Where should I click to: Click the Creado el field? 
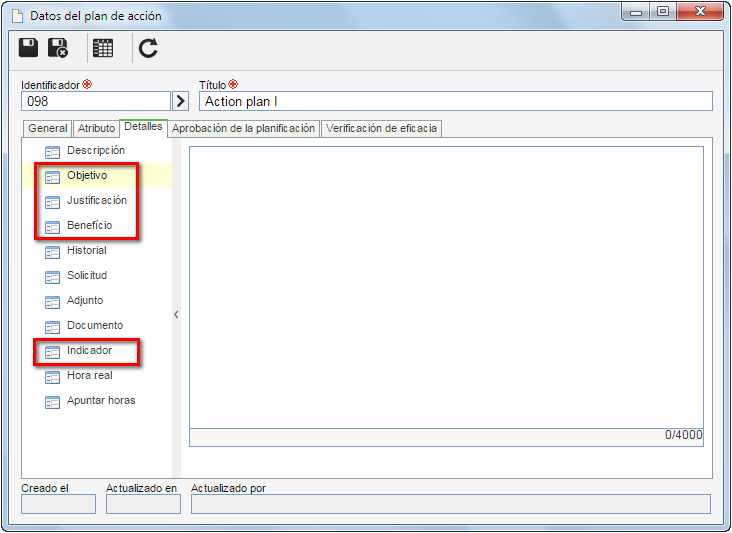click(x=58, y=504)
